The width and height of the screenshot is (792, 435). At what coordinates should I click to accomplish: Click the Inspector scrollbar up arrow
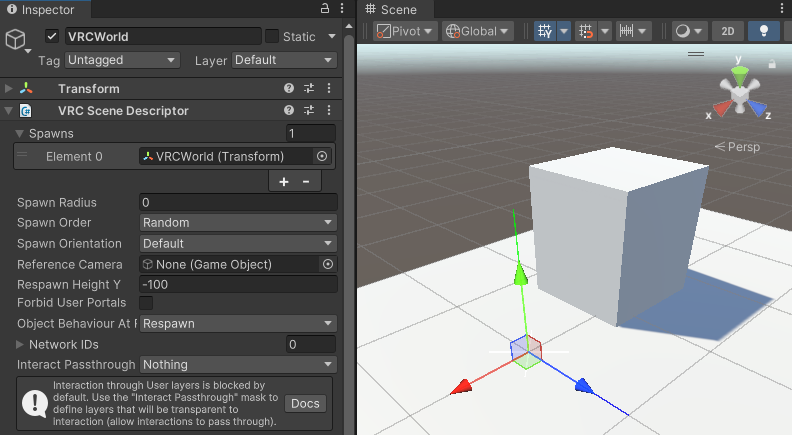349,26
